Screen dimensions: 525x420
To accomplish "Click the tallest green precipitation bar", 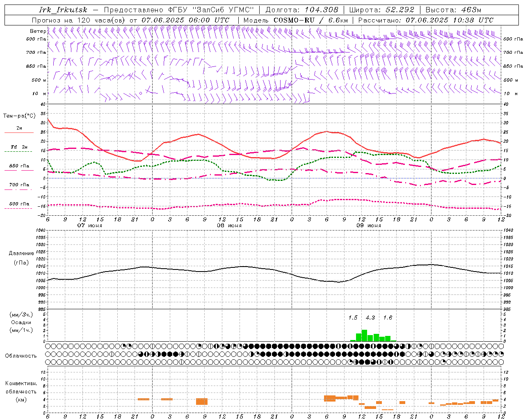I will coord(364,336).
